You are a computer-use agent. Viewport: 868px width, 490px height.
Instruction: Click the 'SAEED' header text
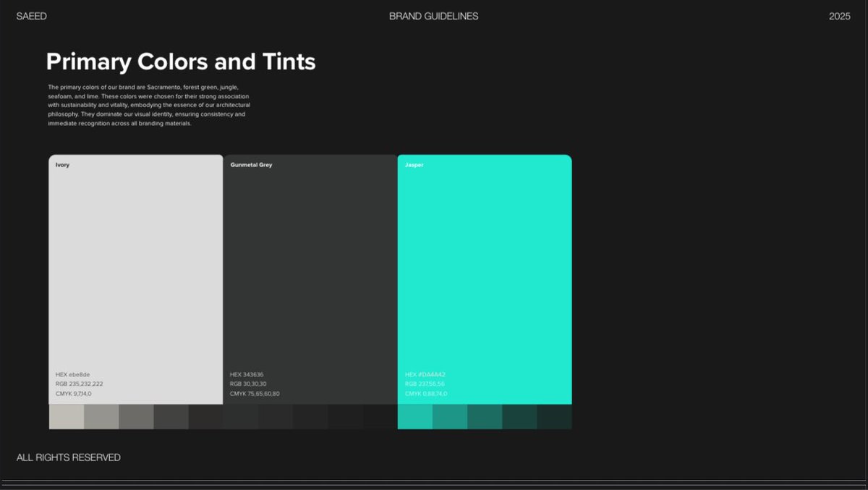pyautogui.click(x=32, y=16)
